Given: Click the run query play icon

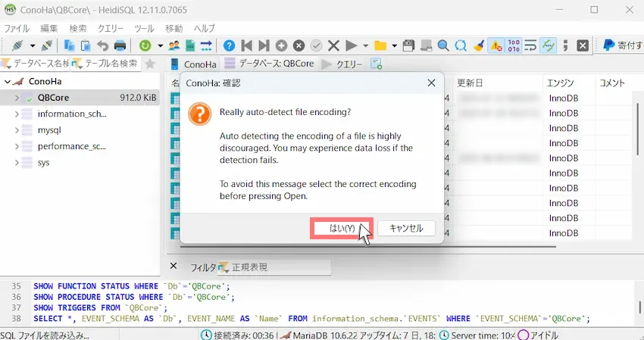Looking at the screenshot, I should tap(351, 45).
